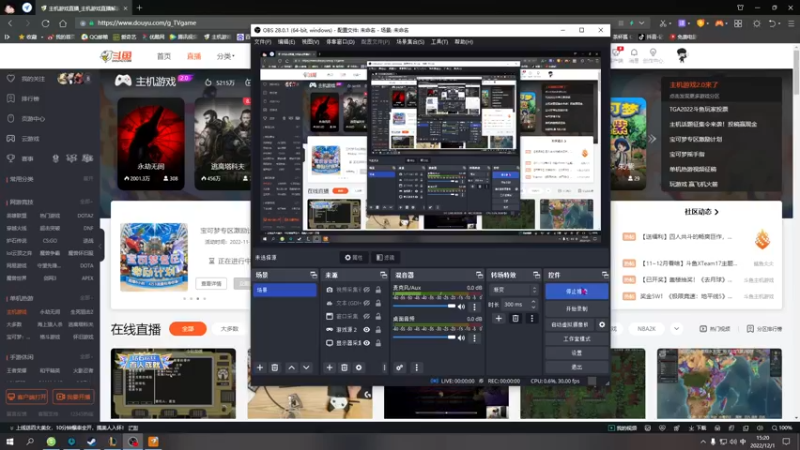This screenshot has width=800, height=450.
Task: Open the OBS Tools menu
Action: pyautogui.click(x=439, y=42)
